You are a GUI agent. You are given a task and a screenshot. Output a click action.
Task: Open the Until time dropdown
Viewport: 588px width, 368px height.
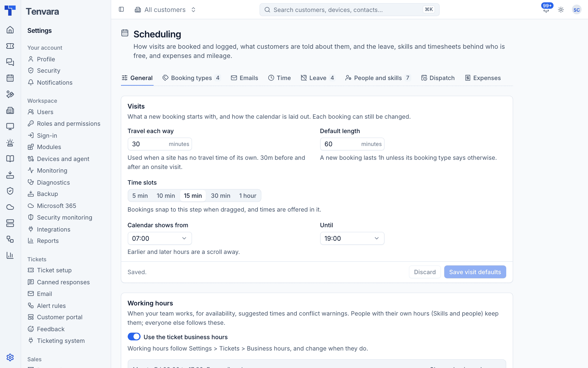pos(352,238)
